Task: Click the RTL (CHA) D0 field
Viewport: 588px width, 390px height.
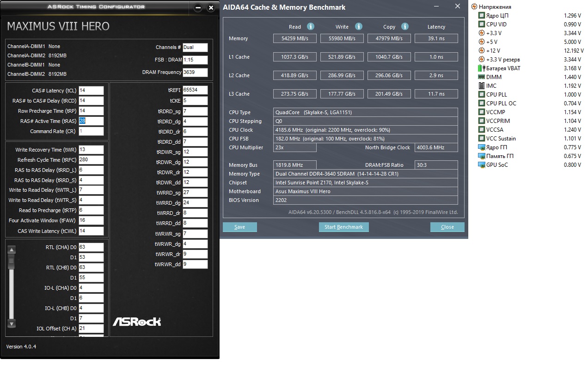Action: [91, 247]
